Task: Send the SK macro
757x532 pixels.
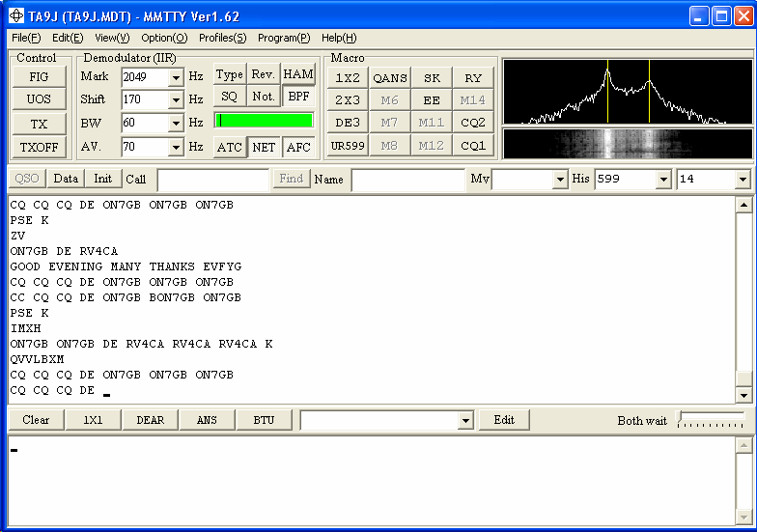Action: coord(432,77)
